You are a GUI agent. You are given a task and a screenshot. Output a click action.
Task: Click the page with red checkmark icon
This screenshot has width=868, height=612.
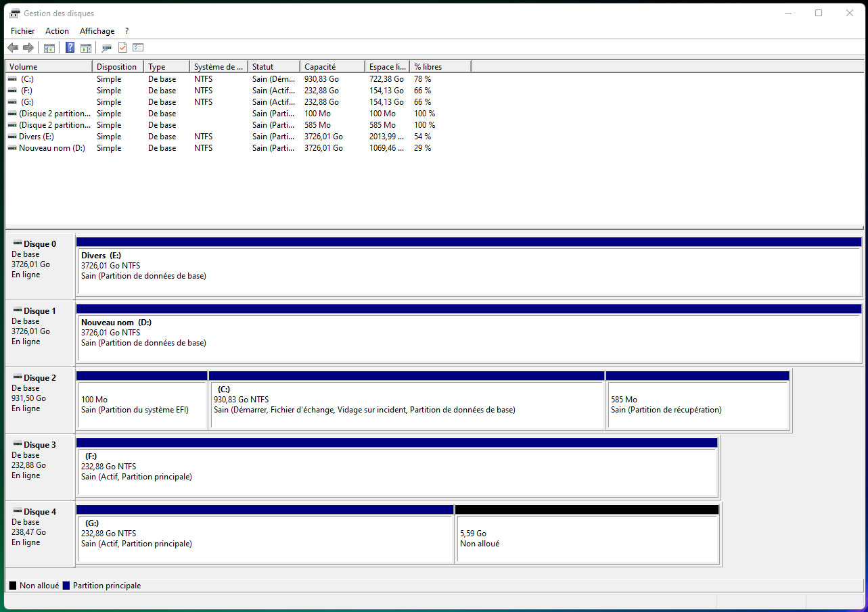[x=122, y=48]
